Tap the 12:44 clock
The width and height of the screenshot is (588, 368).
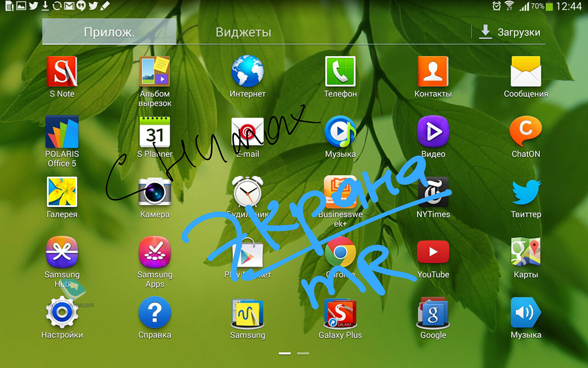click(x=569, y=6)
